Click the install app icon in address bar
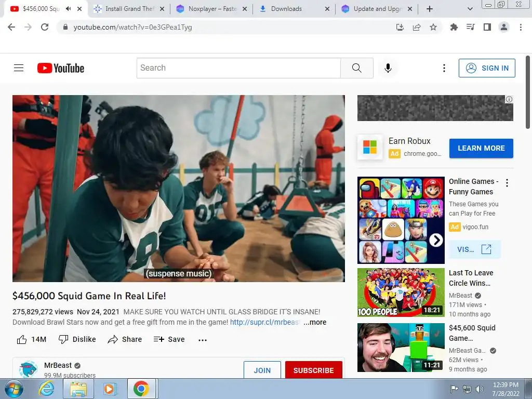The image size is (532, 399). (x=400, y=27)
